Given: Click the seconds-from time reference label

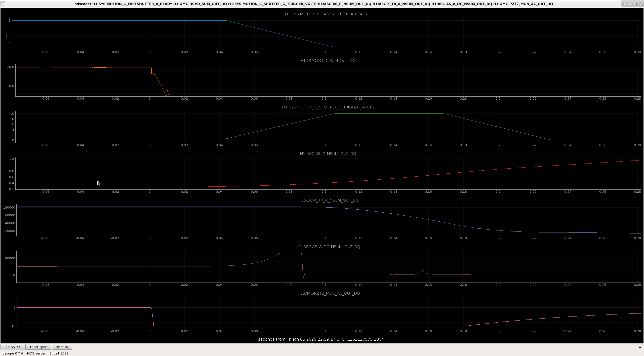Looking at the screenshot, I should (x=322, y=339).
